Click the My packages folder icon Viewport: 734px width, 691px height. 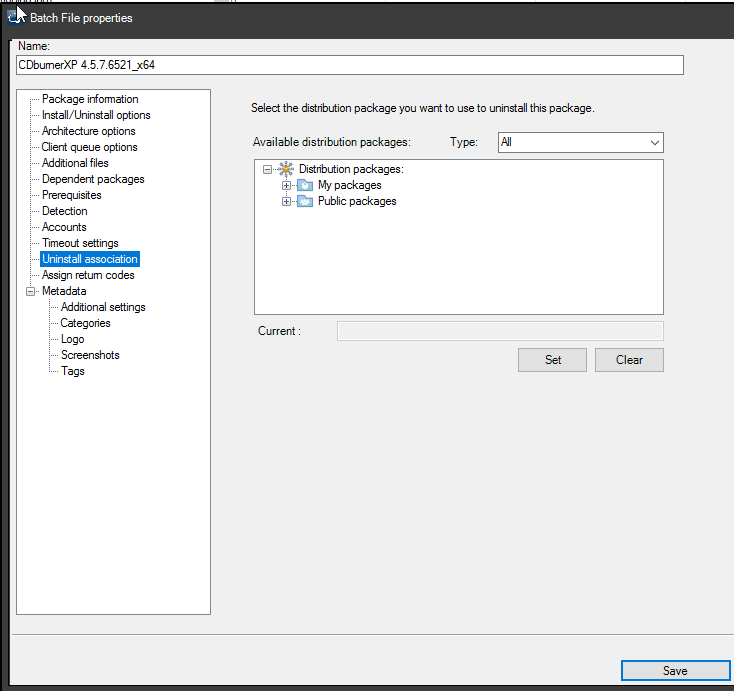[x=305, y=185]
